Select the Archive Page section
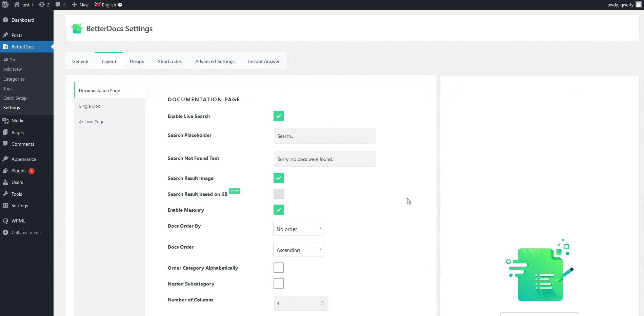 [x=92, y=122]
